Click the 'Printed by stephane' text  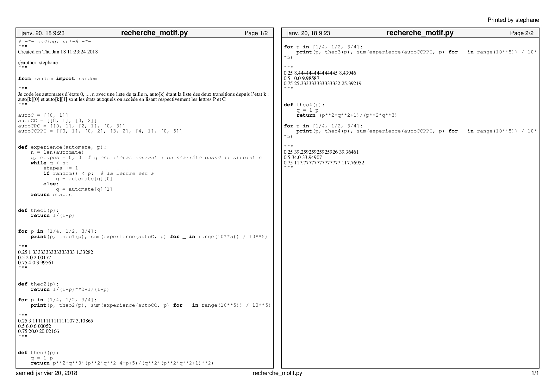coord(513,20)
